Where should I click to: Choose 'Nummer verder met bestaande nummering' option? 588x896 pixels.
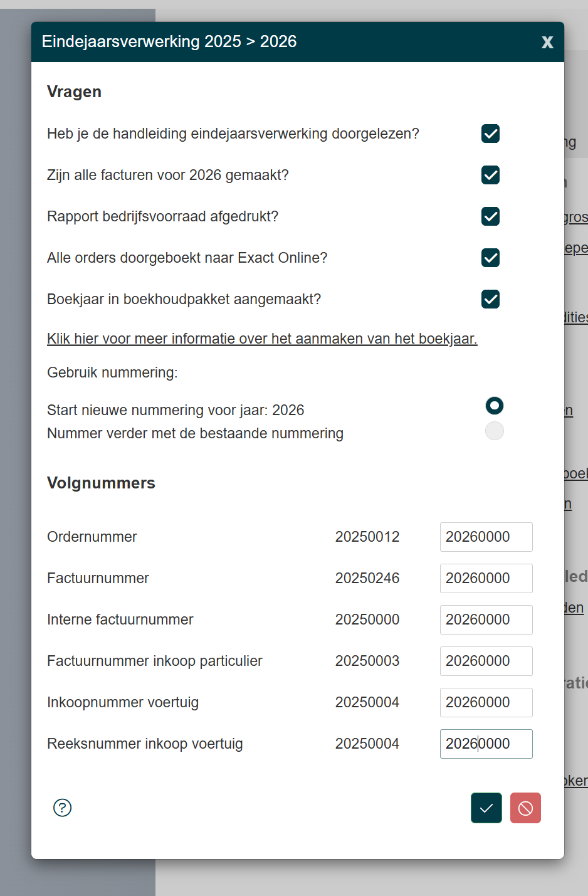495,431
